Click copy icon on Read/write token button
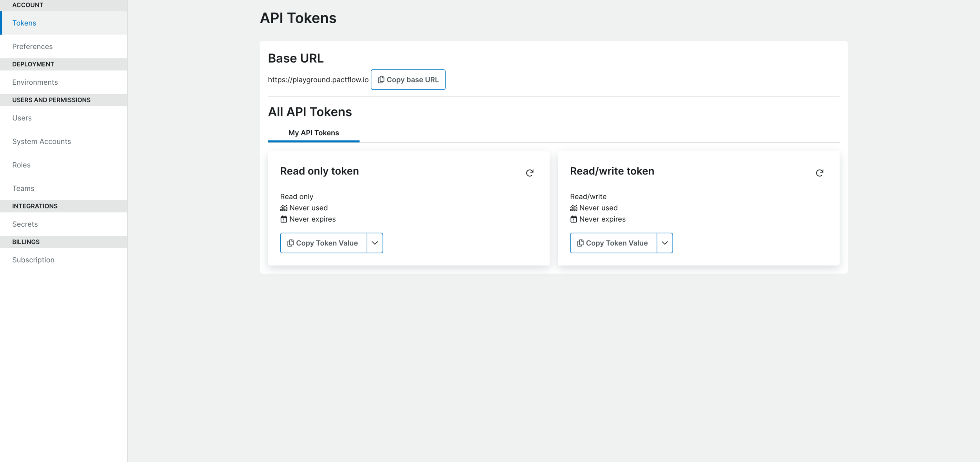The height and width of the screenshot is (462, 980). tap(580, 243)
